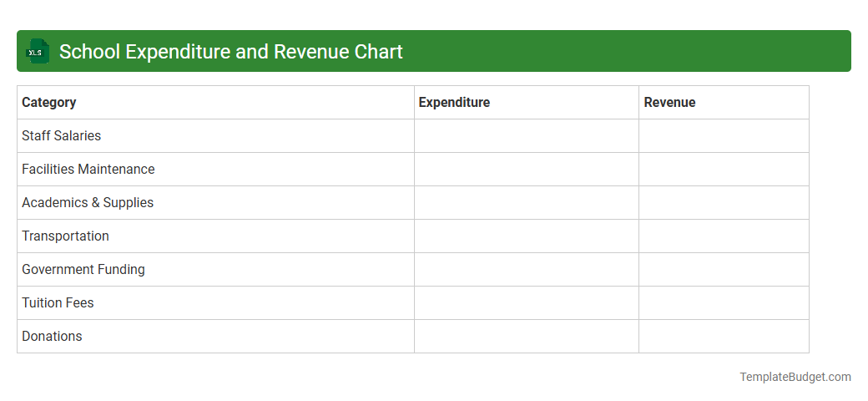
Task: Select the Academics & Supplies row label
Action: tap(88, 203)
